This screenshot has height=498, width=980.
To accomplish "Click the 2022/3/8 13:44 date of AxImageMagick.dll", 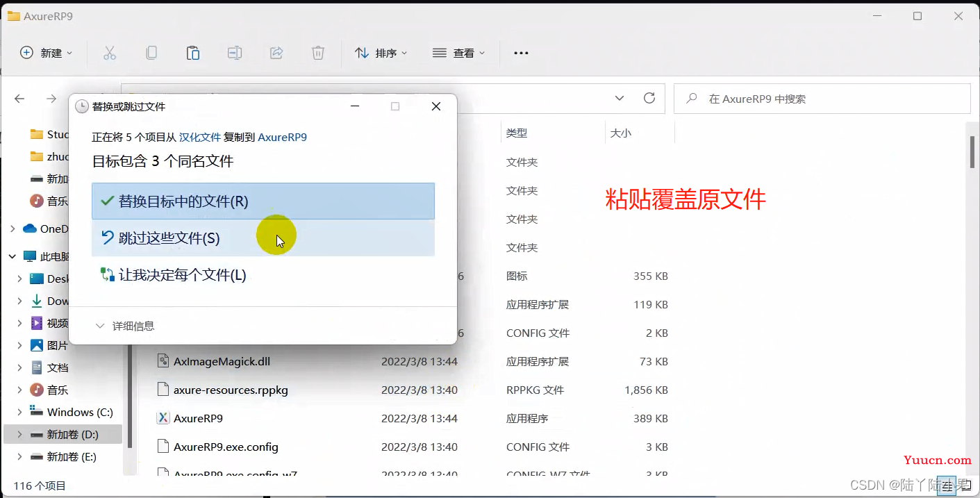I will [420, 361].
